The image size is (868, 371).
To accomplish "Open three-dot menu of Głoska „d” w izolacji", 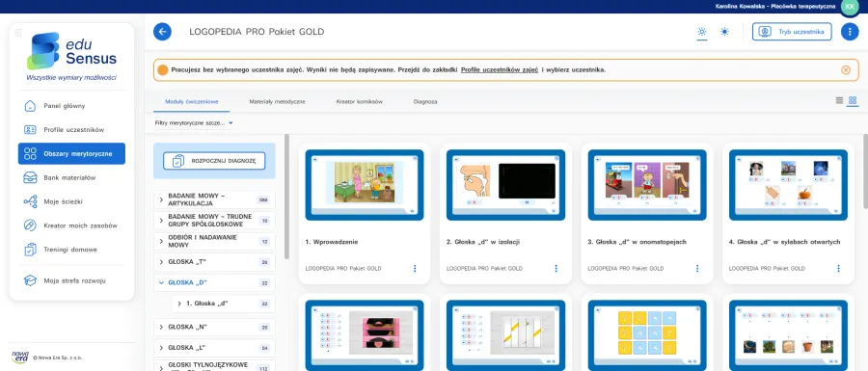I will point(556,269).
